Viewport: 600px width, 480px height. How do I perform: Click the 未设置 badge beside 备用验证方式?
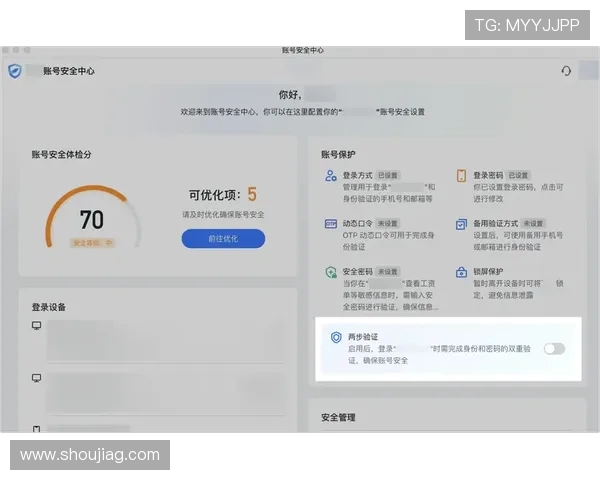point(533,224)
